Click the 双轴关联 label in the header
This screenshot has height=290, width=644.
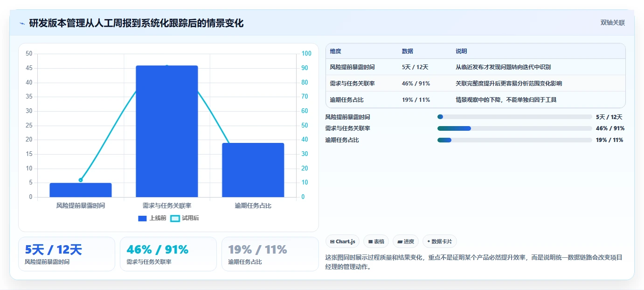click(x=612, y=22)
